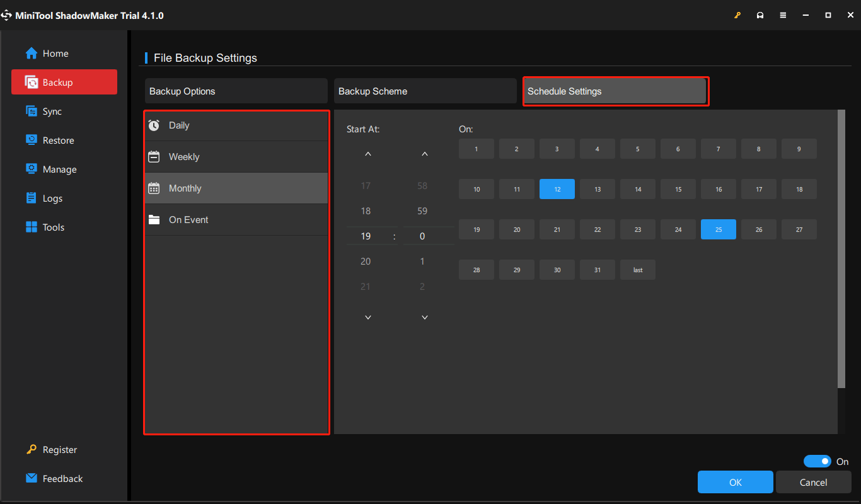Open the Logs panel icon
Image resolution: width=861 pixels, height=504 pixels.
[x=30, y=198]
